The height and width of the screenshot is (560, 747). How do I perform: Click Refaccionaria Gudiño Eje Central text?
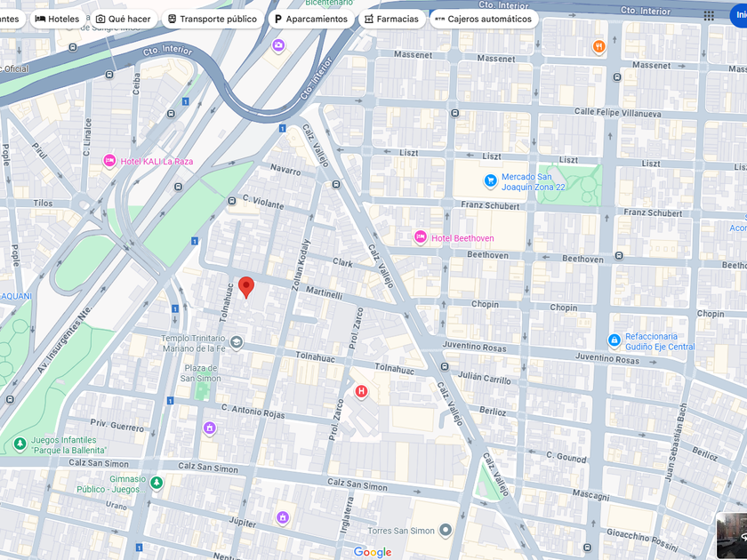coord(660,341)
